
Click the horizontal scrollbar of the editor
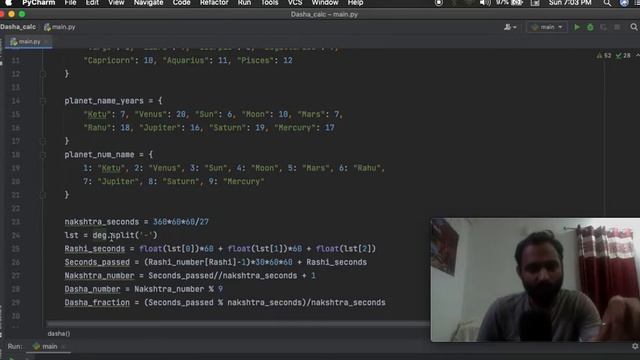pyautogui.click(x=238, y=324)
